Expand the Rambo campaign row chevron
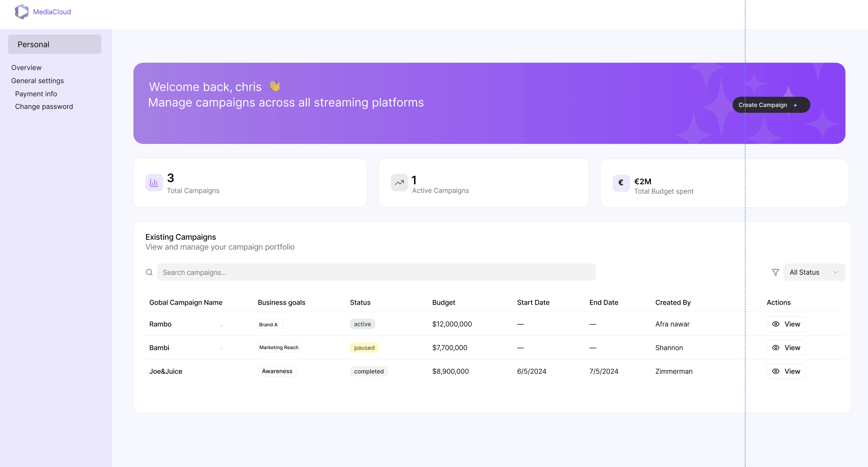Screen dimensions: 868x467 [x=221, y=325]
